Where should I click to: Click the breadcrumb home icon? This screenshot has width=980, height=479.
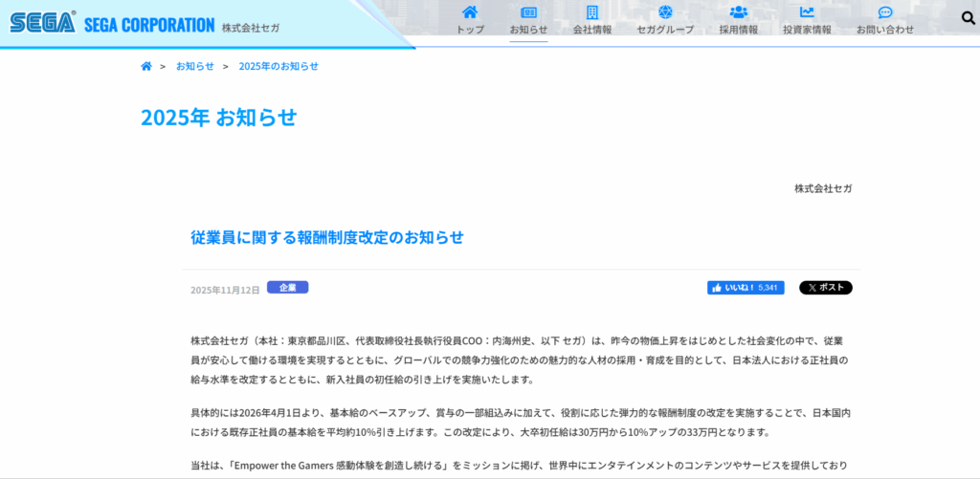(146, 66)
